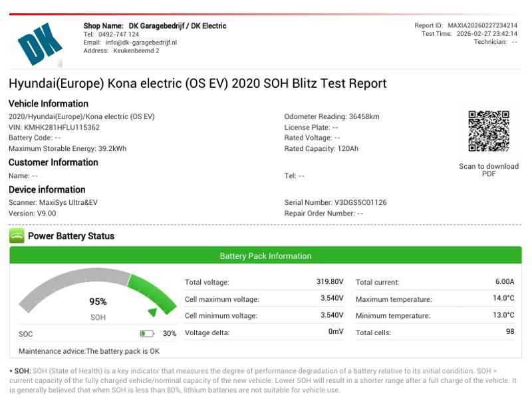Select the report title SOH Blitz Test Report
This screenshot has width=532, height=399.
point(198,84)
